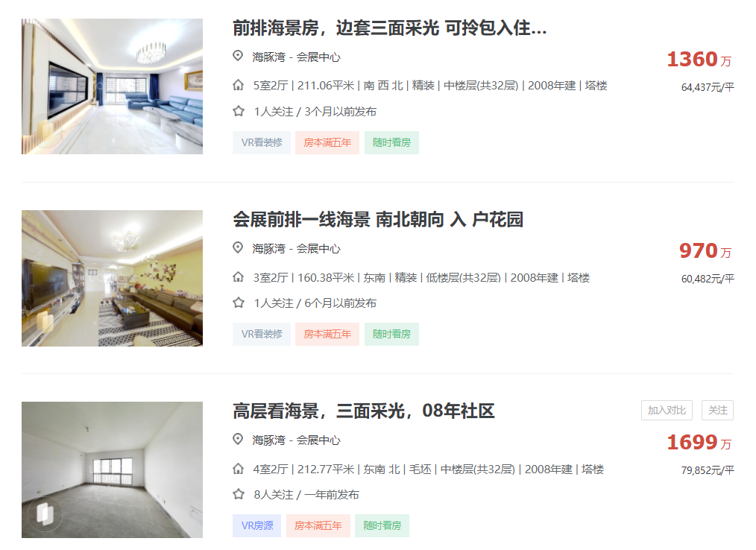This screenshot has height=550, width=756.
Task: Click the house icon beside 3室2厅 160.38平米
Action: 238,277
